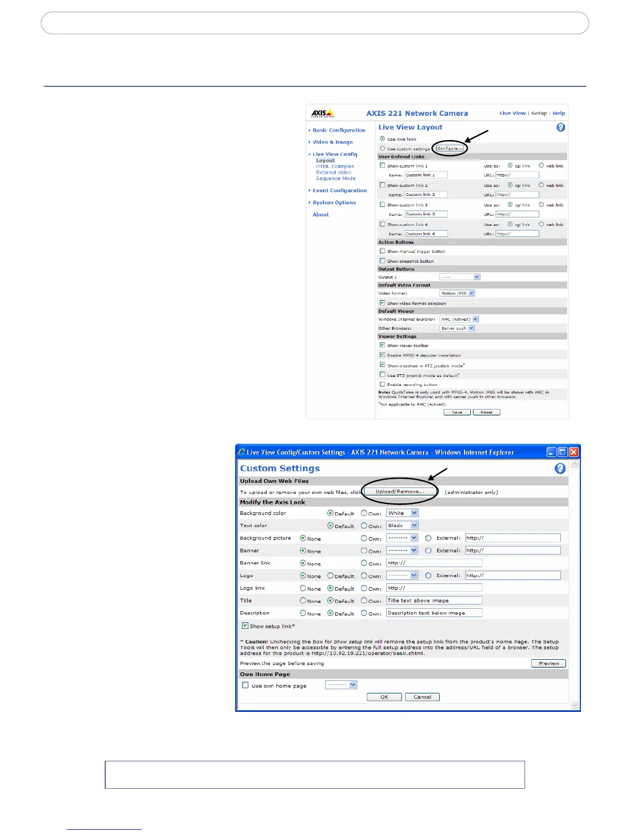
Task: Open Other Browsers Server push dropdown
Action: click(457, 328)
